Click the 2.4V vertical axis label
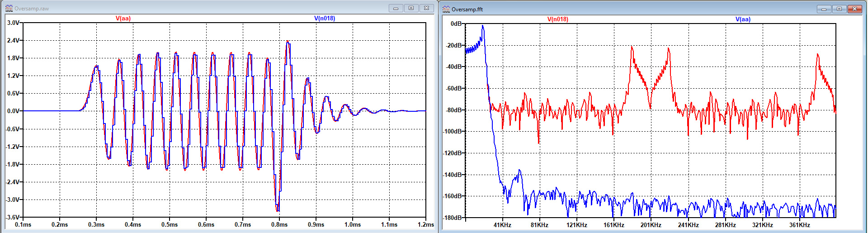Image resolution: width=868 pixels, height=233 pixels. point(13,40)
